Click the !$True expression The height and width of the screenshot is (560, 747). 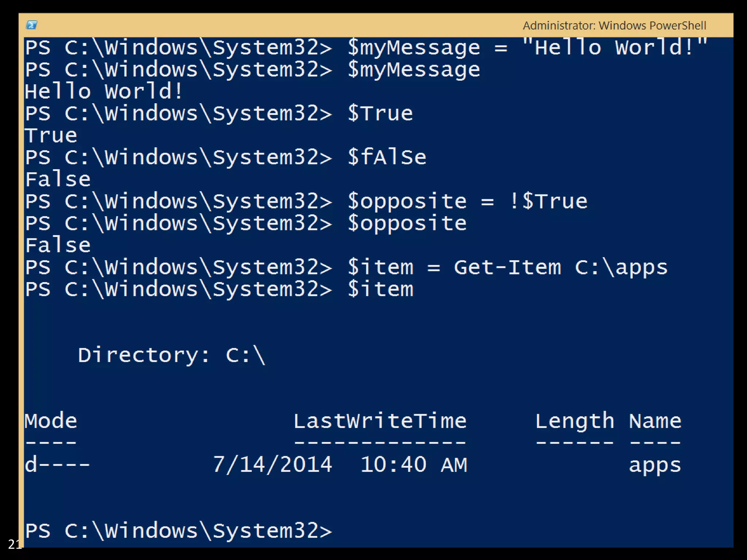click(548, 201)
